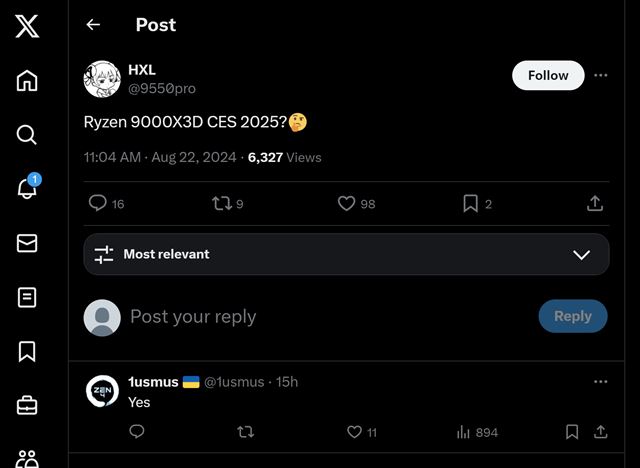This screenshot has width=640, height=468.
Task: Go back using the back arrow
Action: pos(93,25)
